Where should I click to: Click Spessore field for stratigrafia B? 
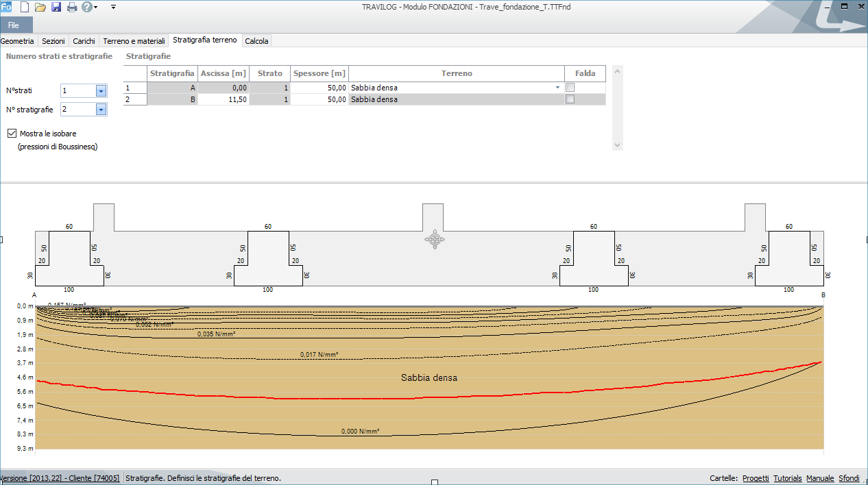pyautogui.click(x=320, y=99)
